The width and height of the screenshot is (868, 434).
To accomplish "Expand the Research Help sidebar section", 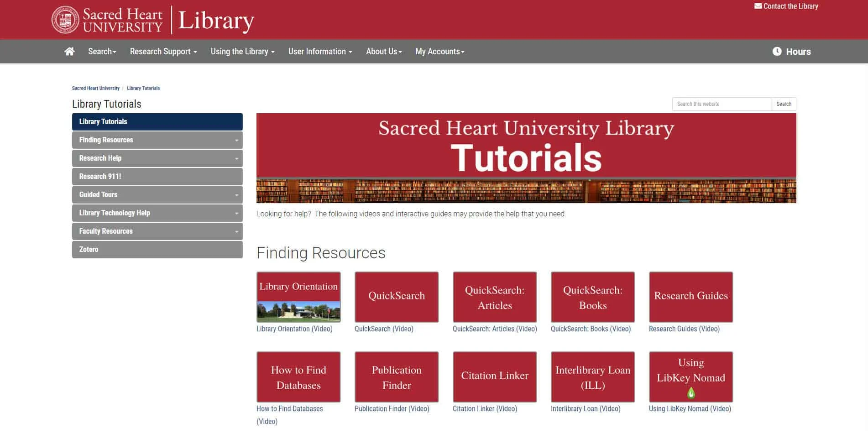I will (x=236, y=158).
